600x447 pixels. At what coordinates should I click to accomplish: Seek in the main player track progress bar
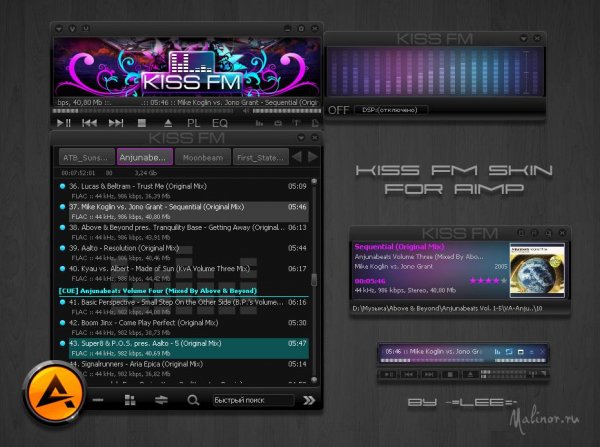pyautogui.click(x=143, y=111)
